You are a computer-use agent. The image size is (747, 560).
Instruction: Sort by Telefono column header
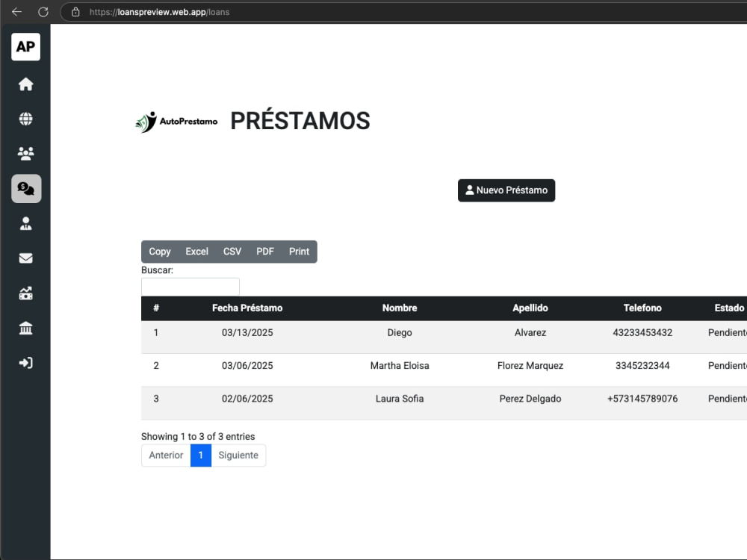click(642, 308)
